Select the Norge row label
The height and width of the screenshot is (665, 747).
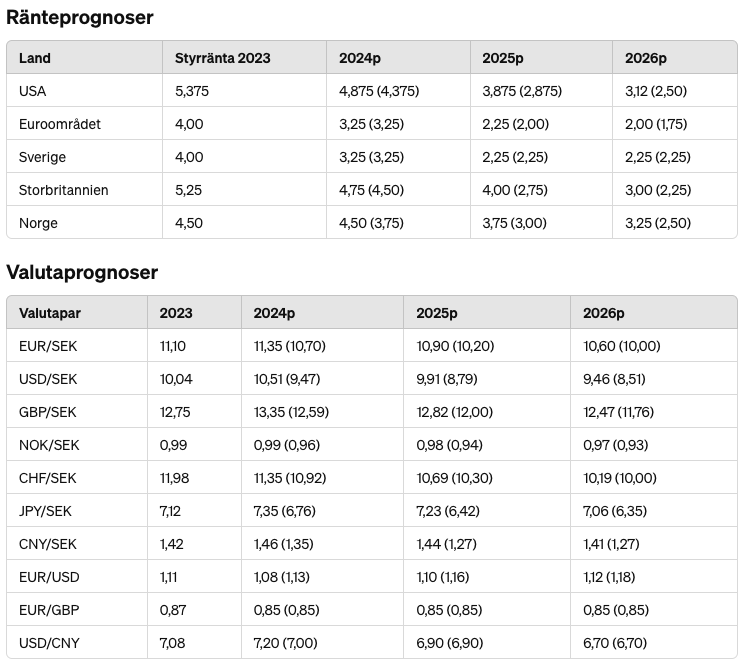[38, 223]
